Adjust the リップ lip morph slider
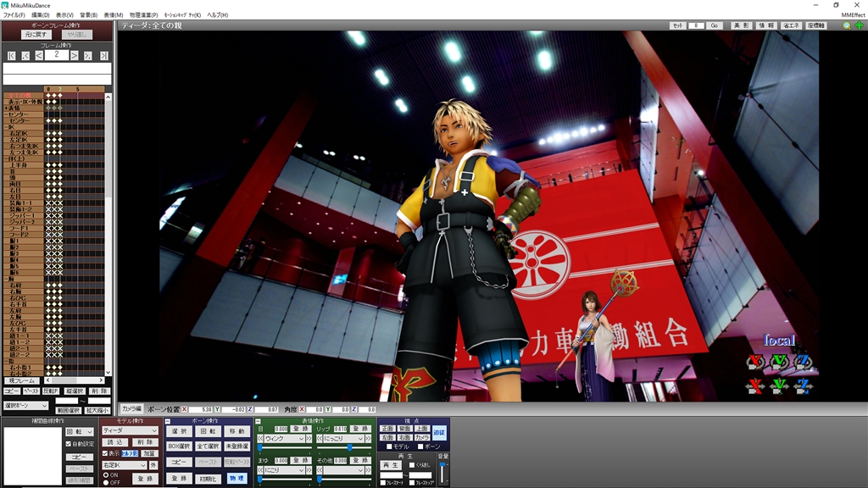Viewport: 868px width, 488px height. [350, 447]
